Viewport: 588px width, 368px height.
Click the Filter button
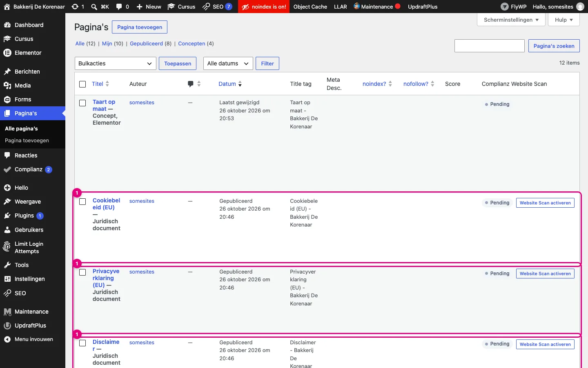(267, 63)
